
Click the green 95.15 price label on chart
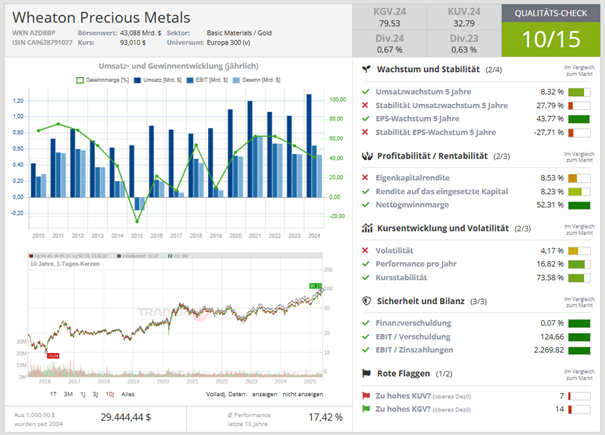[x=315, y=286]
